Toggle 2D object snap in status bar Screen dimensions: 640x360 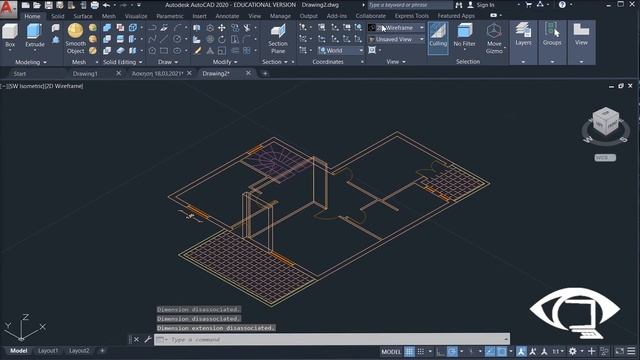pyautogui.click(x=502, y=351)
